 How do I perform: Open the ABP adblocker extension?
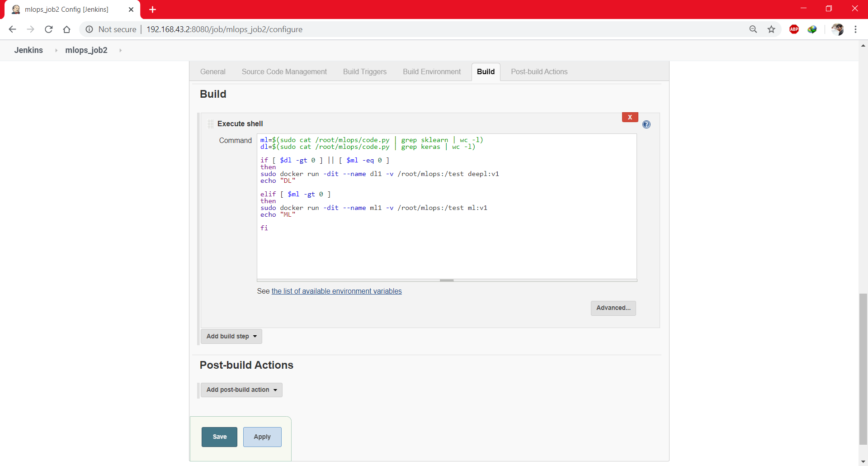pos(794,29)
